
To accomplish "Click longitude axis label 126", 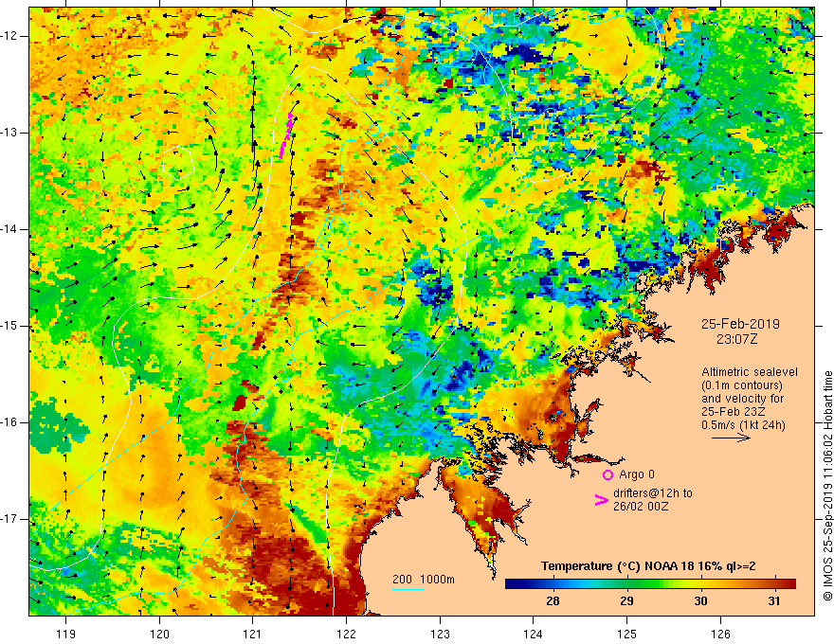I will pos(720,634).
